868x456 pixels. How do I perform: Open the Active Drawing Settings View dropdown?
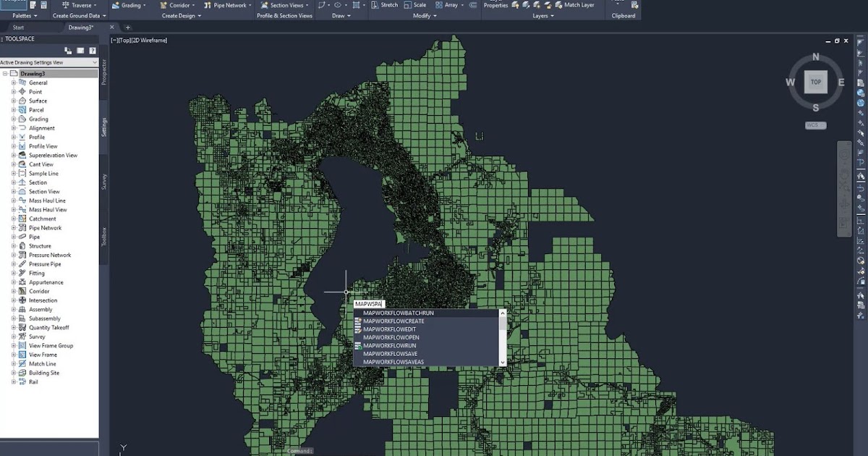[95, 62]
